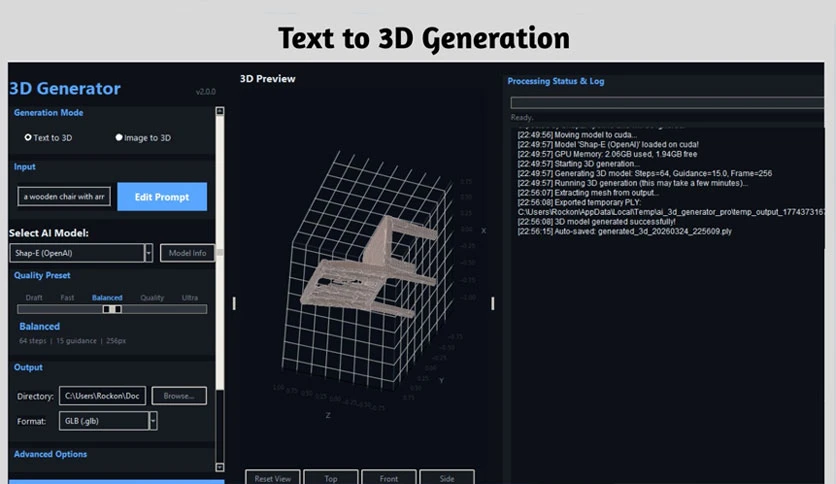This screenshot has height=484, width=836.
Task: Click the 'Moving model to cuda' log line
Action: point(577,134)
